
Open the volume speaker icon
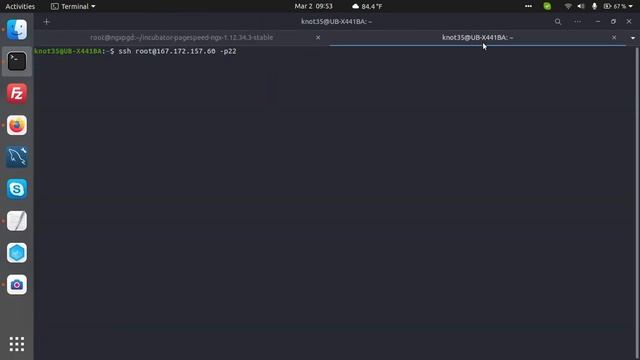[581, 6]
